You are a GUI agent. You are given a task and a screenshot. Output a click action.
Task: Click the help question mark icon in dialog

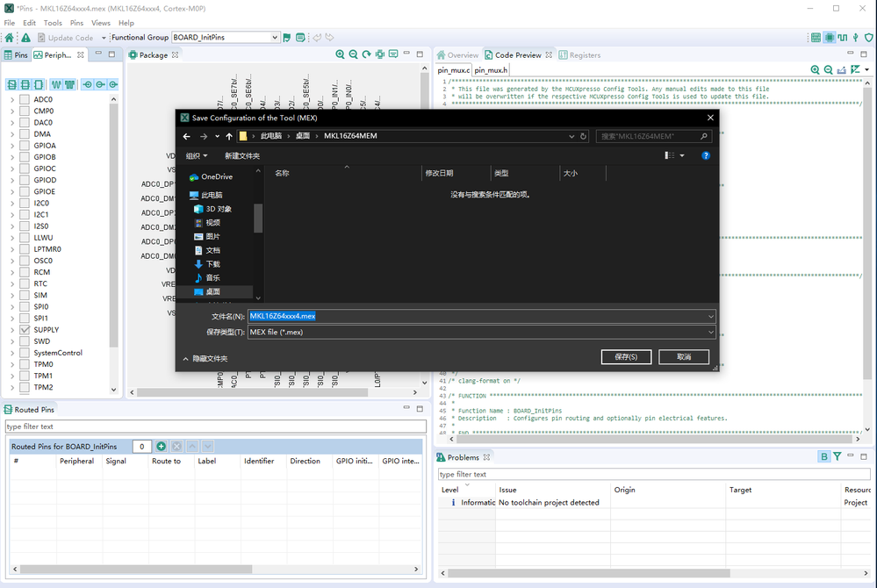tap(706, 155)
